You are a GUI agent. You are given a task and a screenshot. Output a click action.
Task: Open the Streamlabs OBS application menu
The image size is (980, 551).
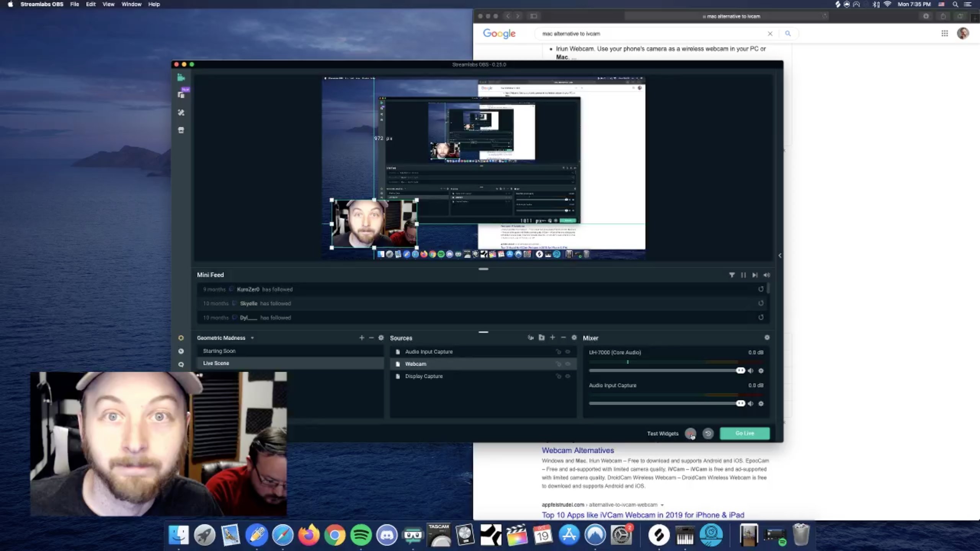(42, 4)
